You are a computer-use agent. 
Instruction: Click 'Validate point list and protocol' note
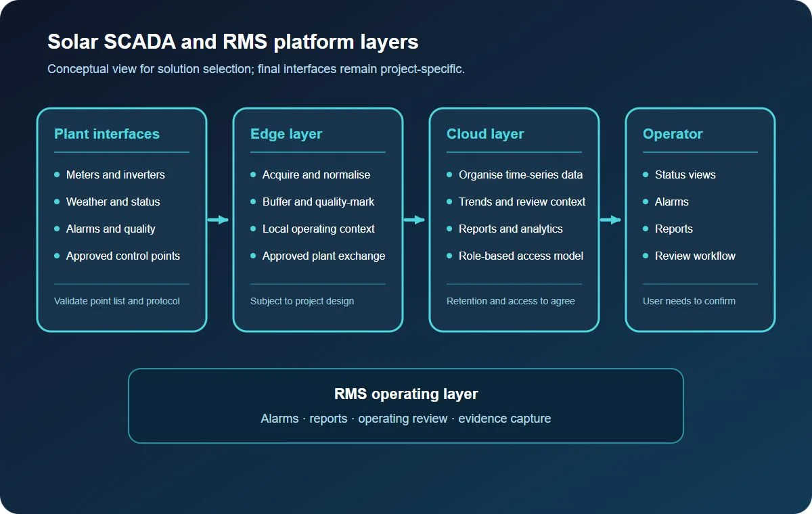pyautogui.click(x=117, y=301)
